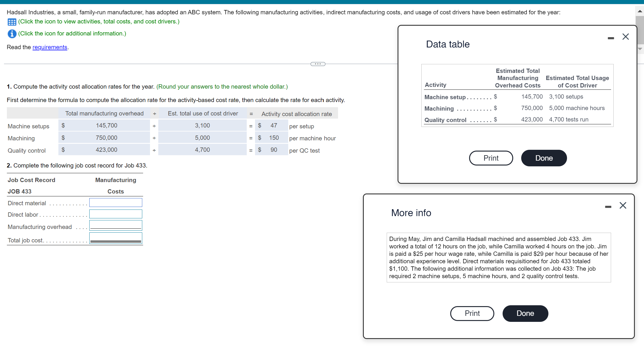This screenshot has width=644, height=351.
Task: Close the More info dialog
Action: coord(623,206)
